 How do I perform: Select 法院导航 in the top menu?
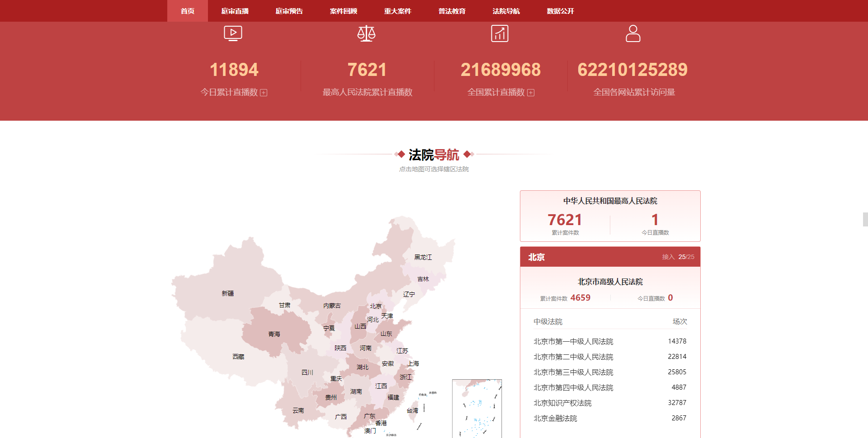(x=506, y=11)
